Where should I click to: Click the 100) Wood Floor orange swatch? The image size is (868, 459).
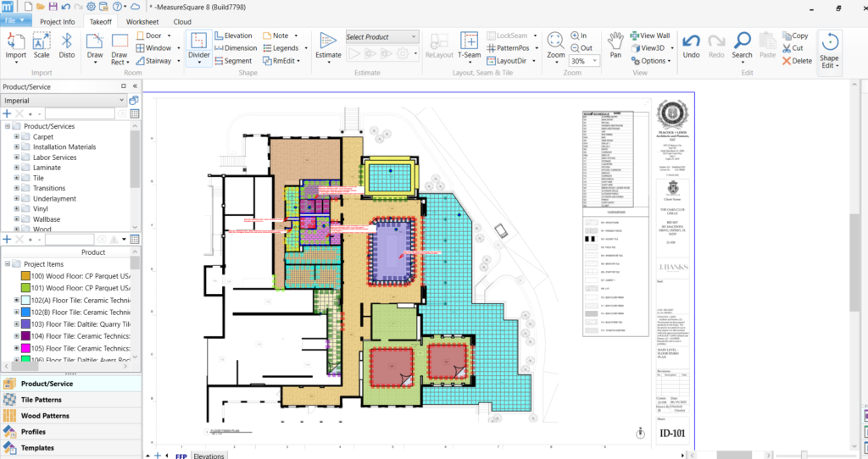[x=25, y=276]
